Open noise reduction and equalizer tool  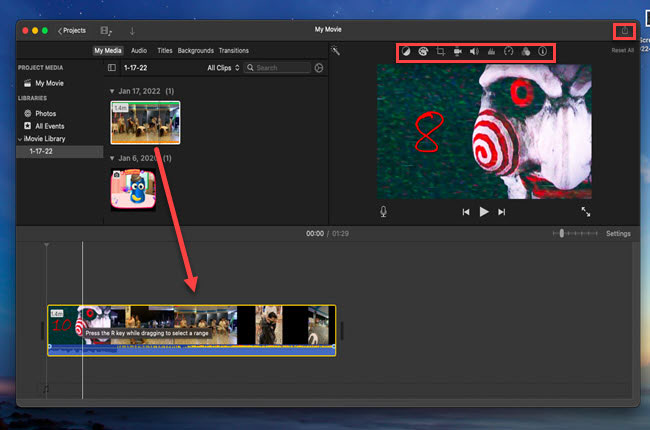pyautogui.click(x=491, y=51)
